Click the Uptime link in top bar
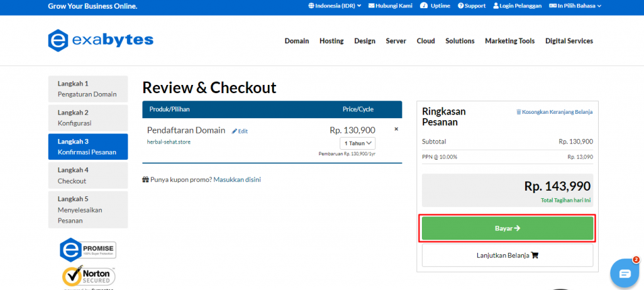The height and width of the screenshot is (290, 644). point(440,6)
